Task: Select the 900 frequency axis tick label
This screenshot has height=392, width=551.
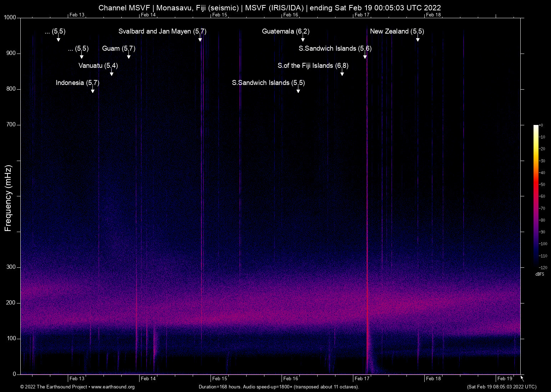Action: click(11, 53)
